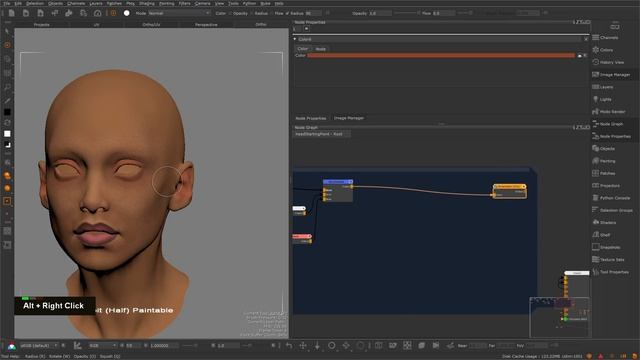Open the Python menu

pyautogui.click(x=249, y=3)
